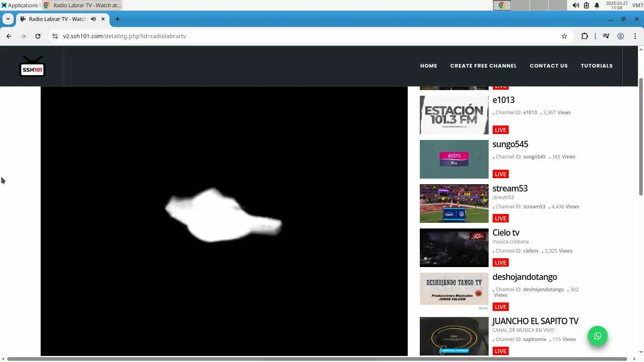Reload the current page

[38, 36]
